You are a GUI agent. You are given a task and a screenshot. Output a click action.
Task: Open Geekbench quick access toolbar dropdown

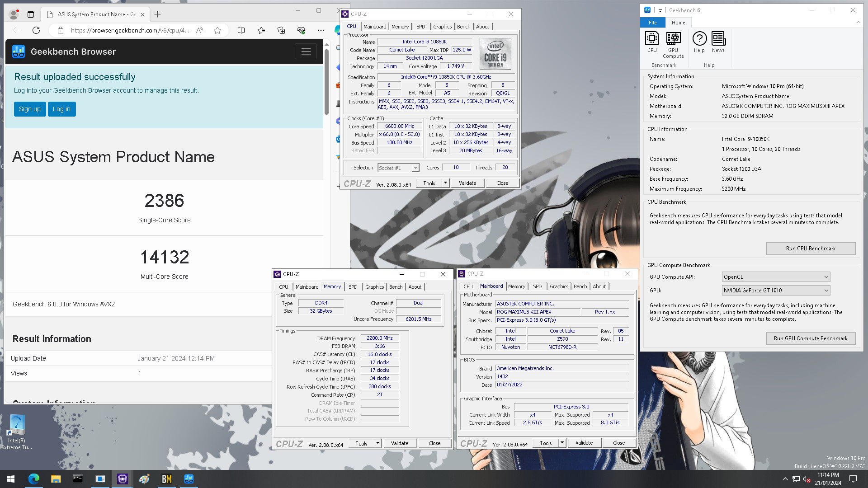[660, 10]
